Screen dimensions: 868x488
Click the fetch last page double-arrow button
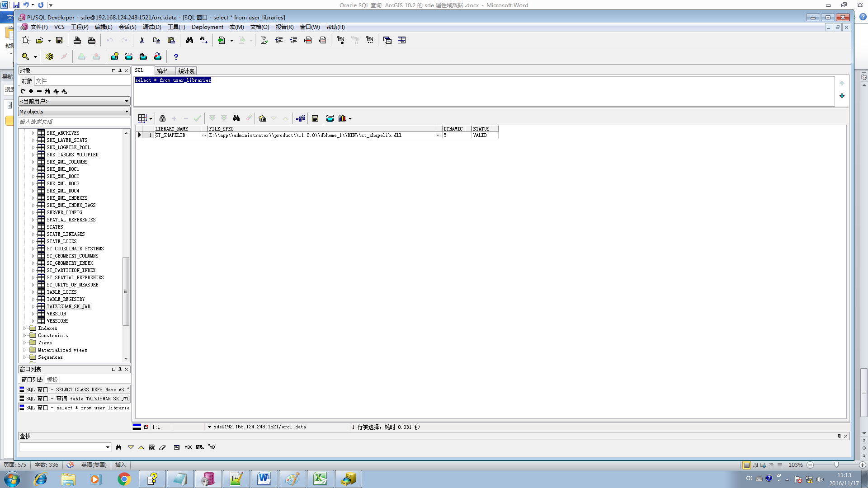pyautogui.click(x=224, y=118)
